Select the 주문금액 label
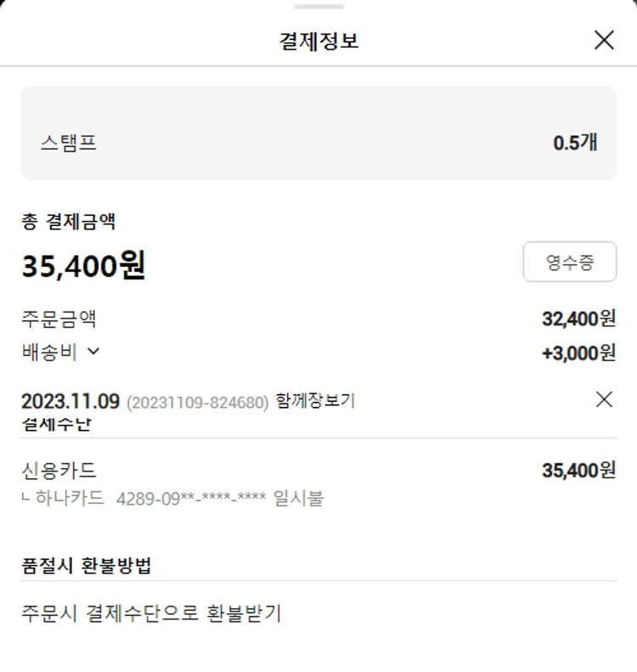637x672 pixels. pyautogui.click(x=59, y=319)
